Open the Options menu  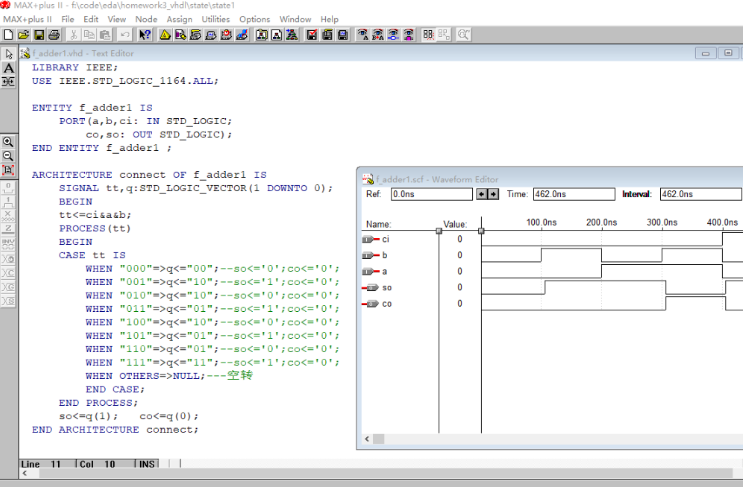click(254, 19)
